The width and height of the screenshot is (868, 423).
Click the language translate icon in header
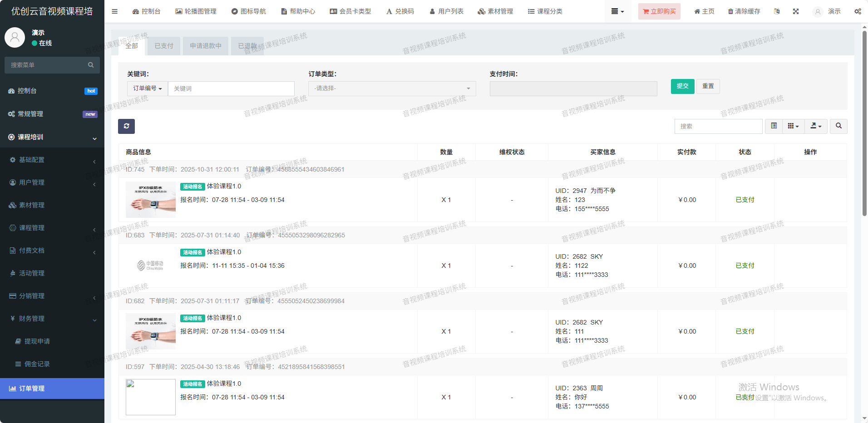[777, 11]
